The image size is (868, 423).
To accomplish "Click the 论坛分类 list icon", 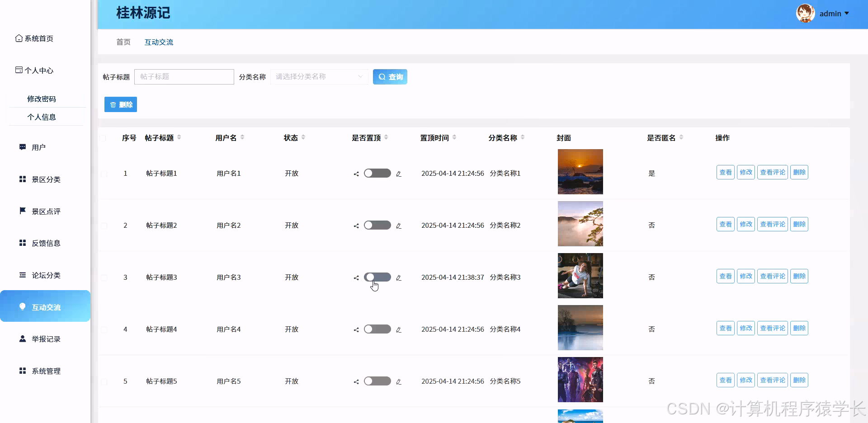I will tap(22, 275).
